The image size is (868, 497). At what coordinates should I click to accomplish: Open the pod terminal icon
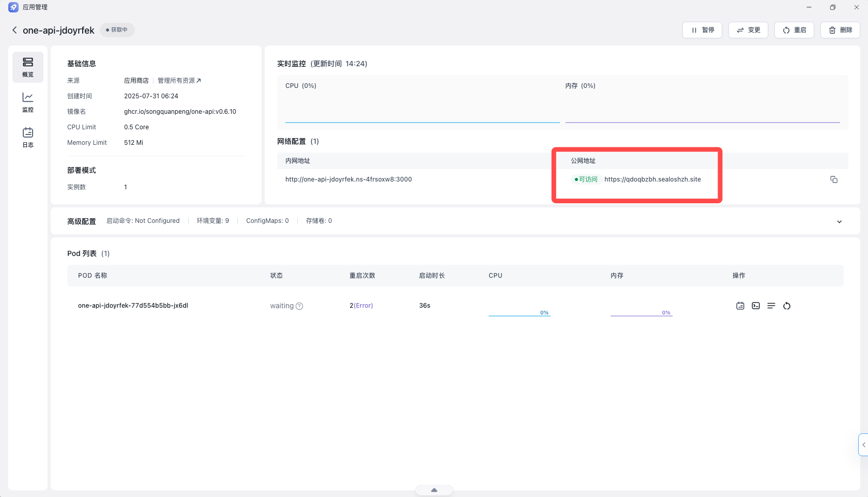pos(756,306)
